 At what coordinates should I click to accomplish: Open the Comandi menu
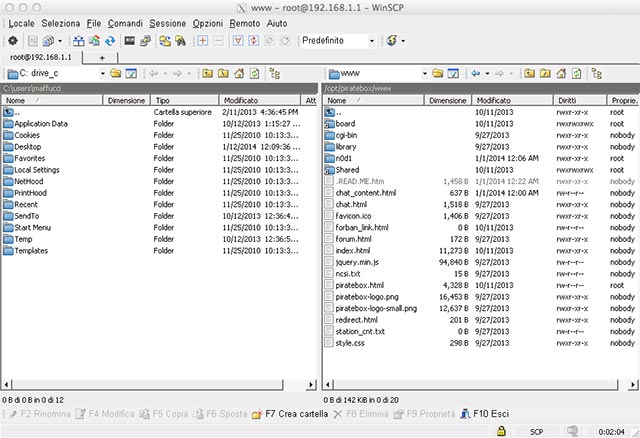tap(125, 22)
